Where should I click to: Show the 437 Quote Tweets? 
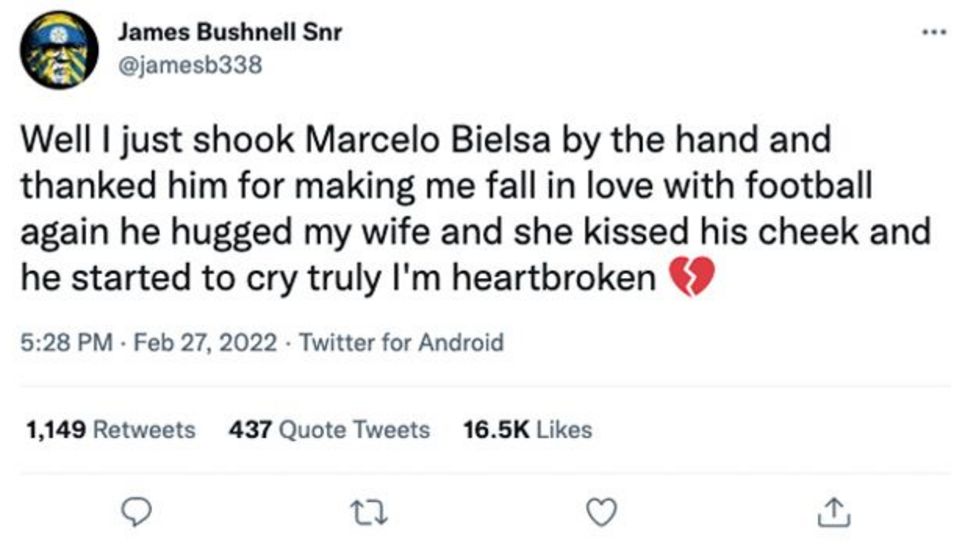tap(329, 430)
